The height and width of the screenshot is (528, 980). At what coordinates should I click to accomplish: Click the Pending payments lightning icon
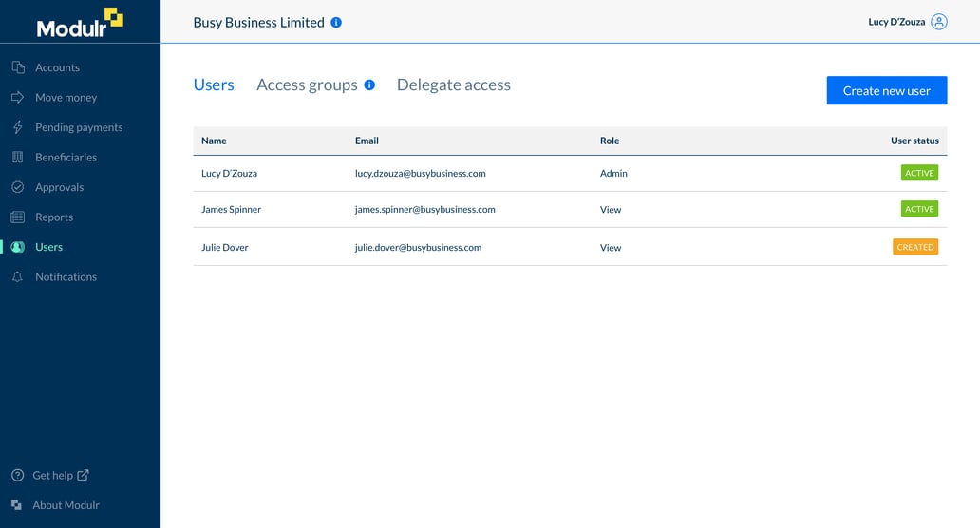pyautogui.click(x=18, y=127)
